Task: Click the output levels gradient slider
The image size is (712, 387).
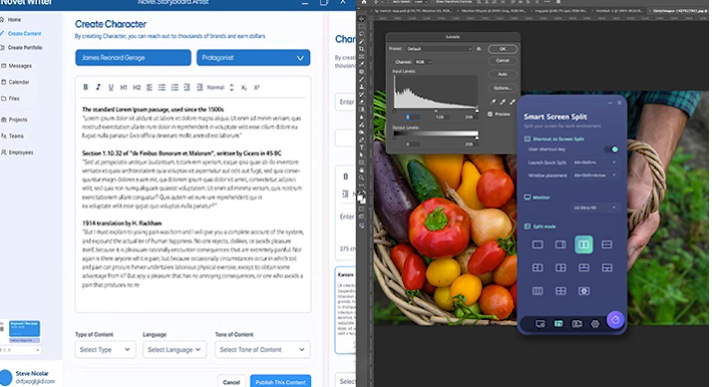Action: pos(435,134)
